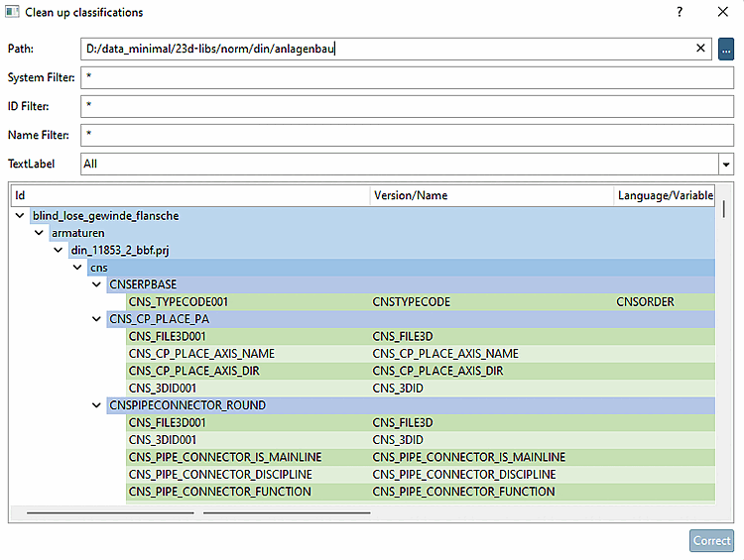This screenshot has height=560, width=744.
Task: Select the CNS_CP_PLACE_AXIS_DIR id entry
Action: tap(193, 371)
